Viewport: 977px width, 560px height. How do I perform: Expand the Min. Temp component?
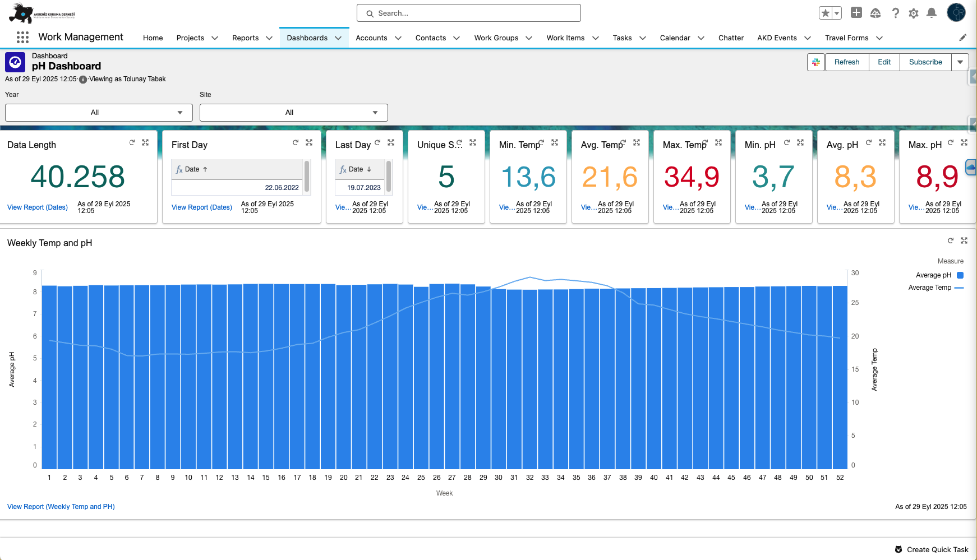click(555, 142)
